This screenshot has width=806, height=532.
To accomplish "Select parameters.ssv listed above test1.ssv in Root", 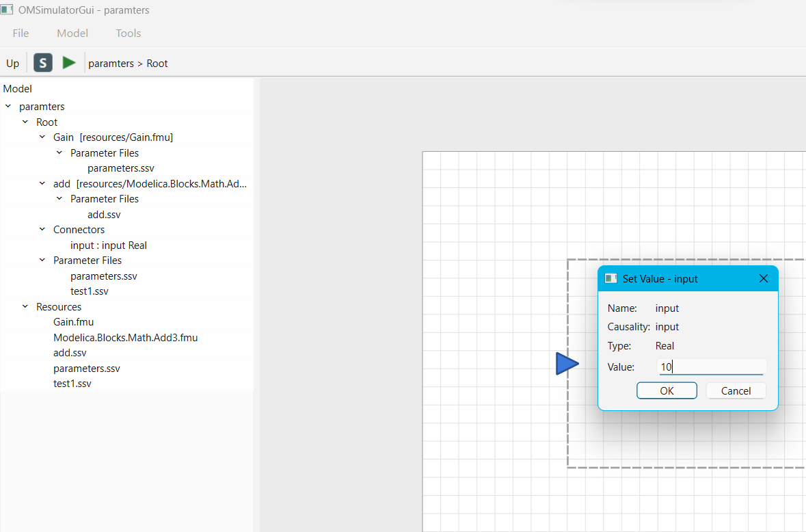I will pyautogui.click(x=104, y=276).
